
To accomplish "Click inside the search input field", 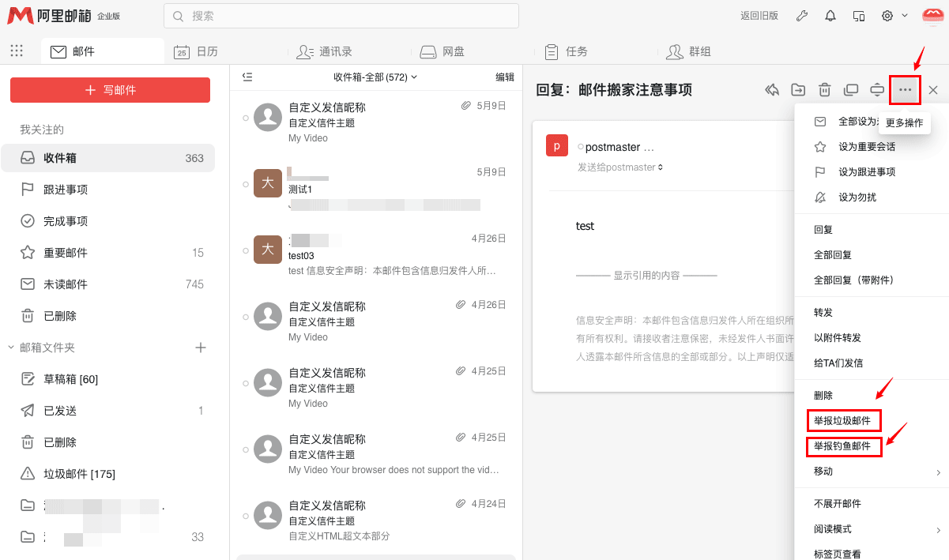I will tap(340, 16).
